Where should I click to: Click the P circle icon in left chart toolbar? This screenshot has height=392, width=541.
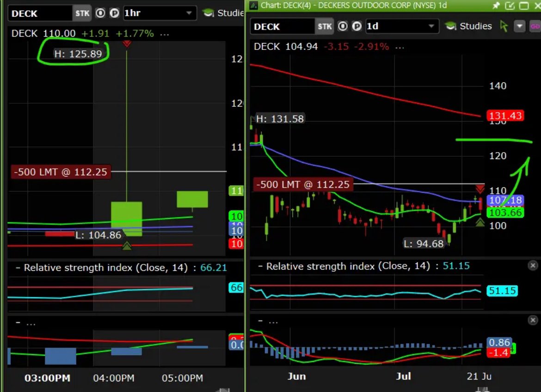[114, 13]
